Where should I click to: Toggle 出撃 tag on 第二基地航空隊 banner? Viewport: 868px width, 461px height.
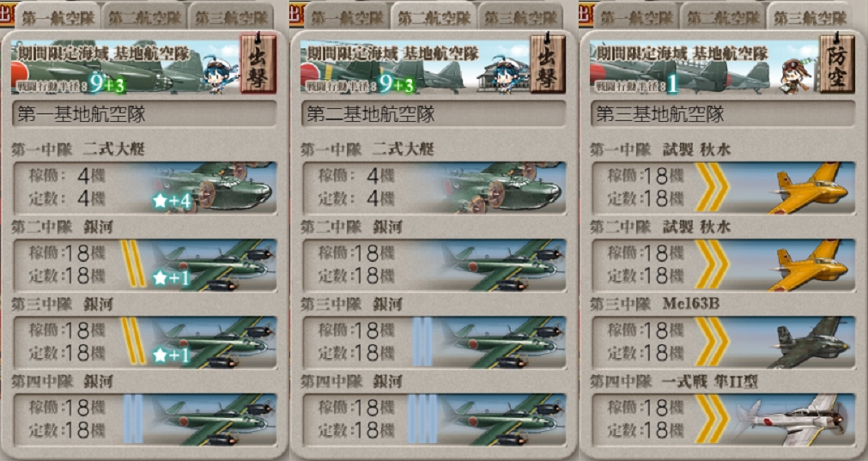(548, 63)
